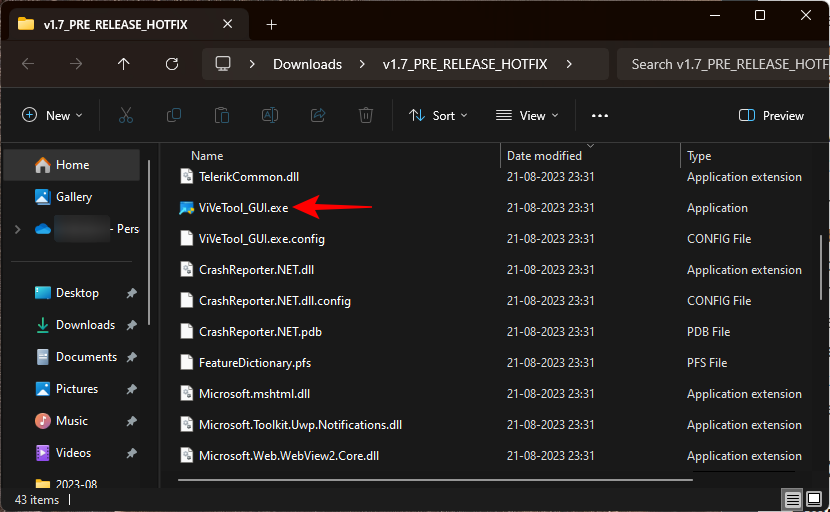Refresh the current folder view
The width and height of the screenshot is (830, 512).
[x=172, y=64]
